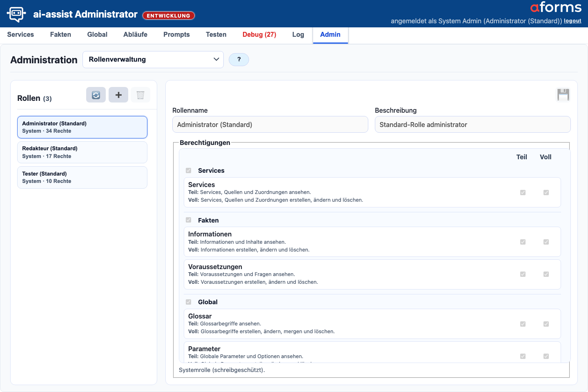Image resolution: width=588 pixels, height=392 pixels.
Task: Switch to the Global tab
Action: click(x=97, y=35)
